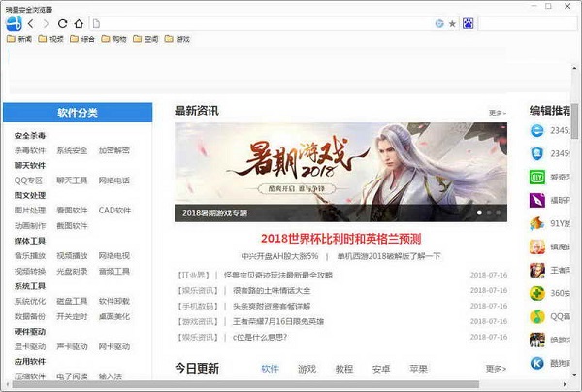Open the 2018世界杯比利时和英格兰预测 headline
Screen dimensions: 582x392
click(340, 238)
